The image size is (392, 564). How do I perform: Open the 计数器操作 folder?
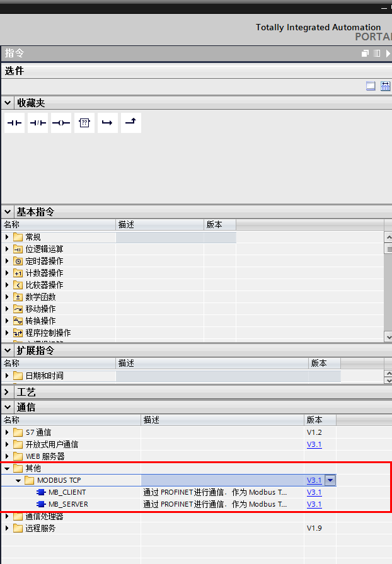[x=38, y=273]
